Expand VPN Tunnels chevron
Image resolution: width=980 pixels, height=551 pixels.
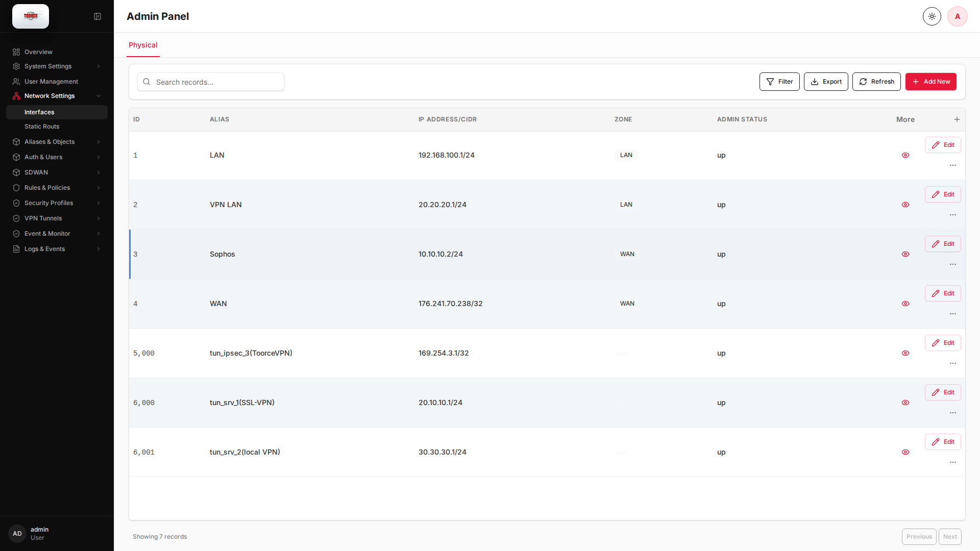click(x=99, y=218)
